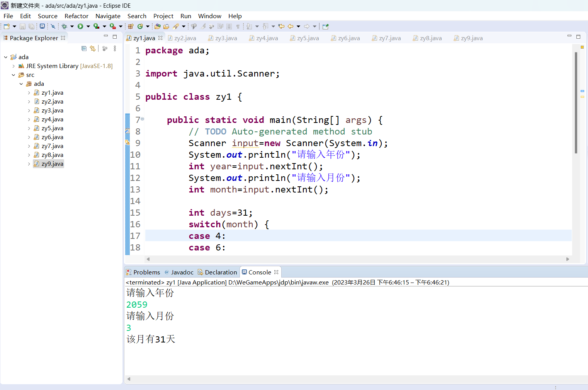Open the New wizard dropdown arrow
Viewport: 588px width, 390px height.
(14, 26)
